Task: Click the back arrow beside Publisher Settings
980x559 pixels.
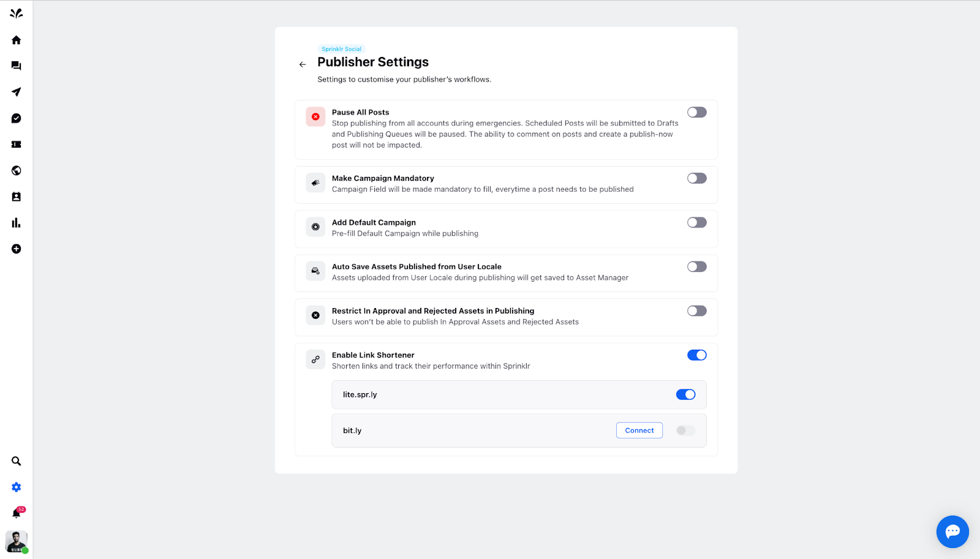Action: pyautogui.click(x=303, y=64)
